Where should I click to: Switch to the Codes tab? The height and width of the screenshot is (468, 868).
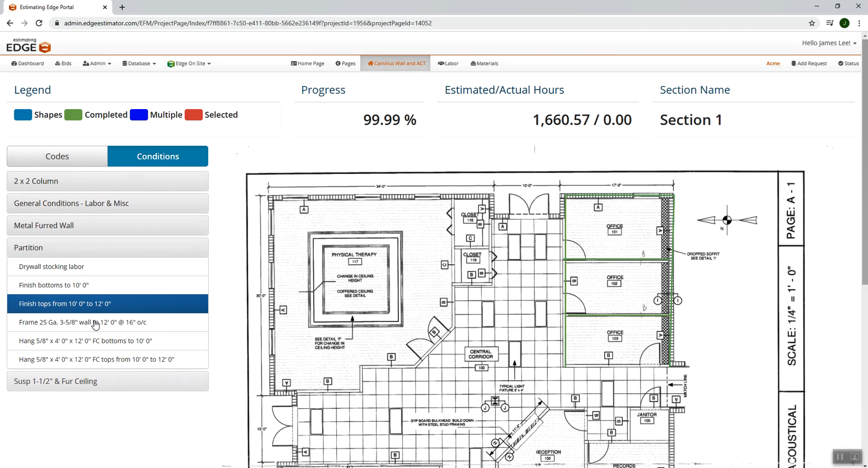point(57,156)
